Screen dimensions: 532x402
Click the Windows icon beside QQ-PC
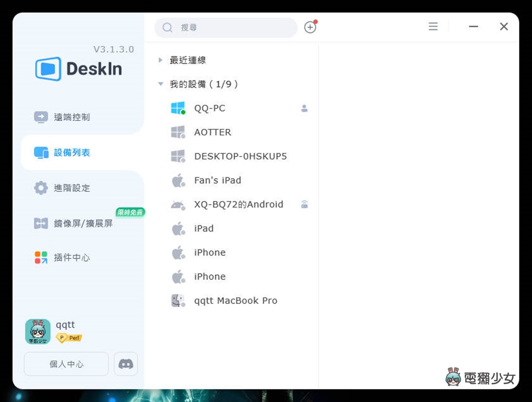tap(178, 108)
